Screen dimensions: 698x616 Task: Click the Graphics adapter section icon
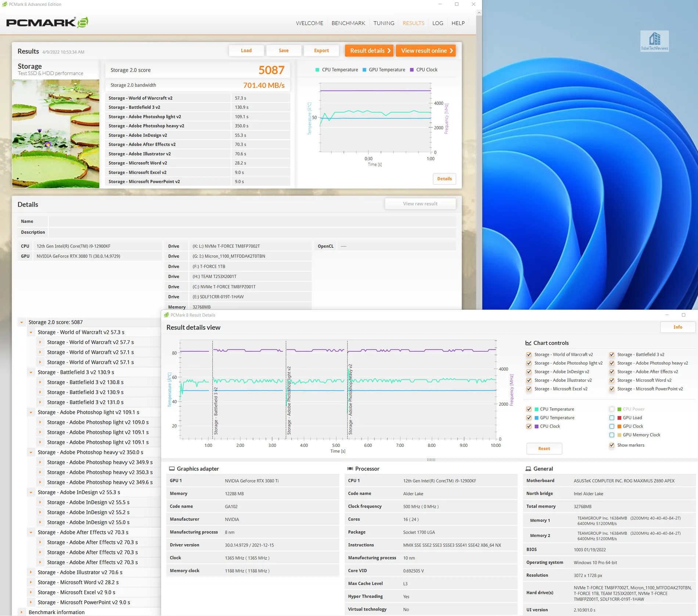[172, 469]
